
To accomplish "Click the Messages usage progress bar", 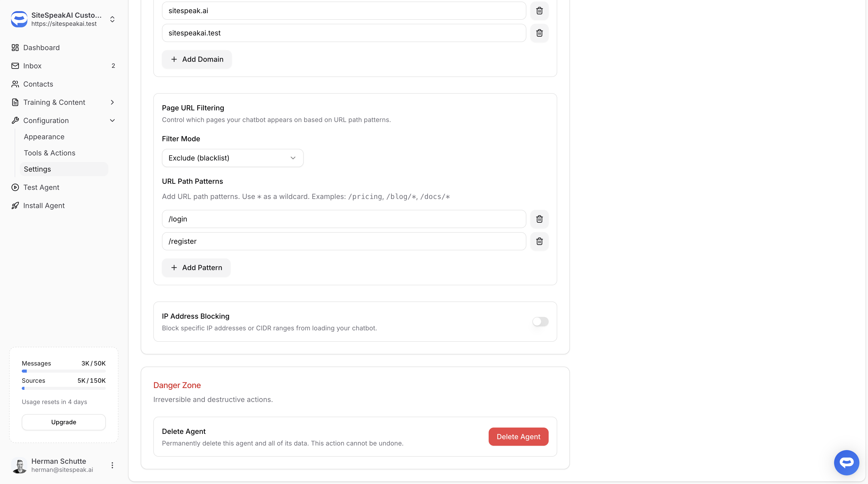I will (x=64, y=371).
